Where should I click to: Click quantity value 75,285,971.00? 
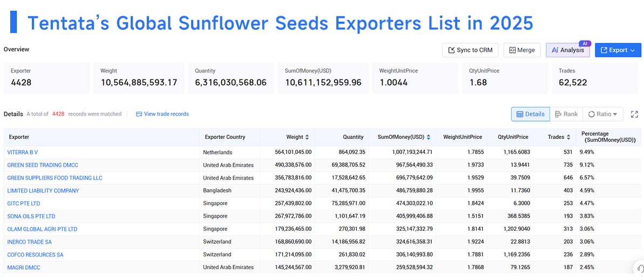coord(348,203)
